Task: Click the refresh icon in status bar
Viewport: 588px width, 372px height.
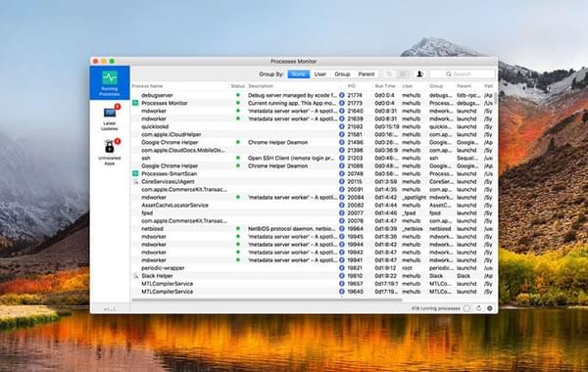Action: click(478, 308)
